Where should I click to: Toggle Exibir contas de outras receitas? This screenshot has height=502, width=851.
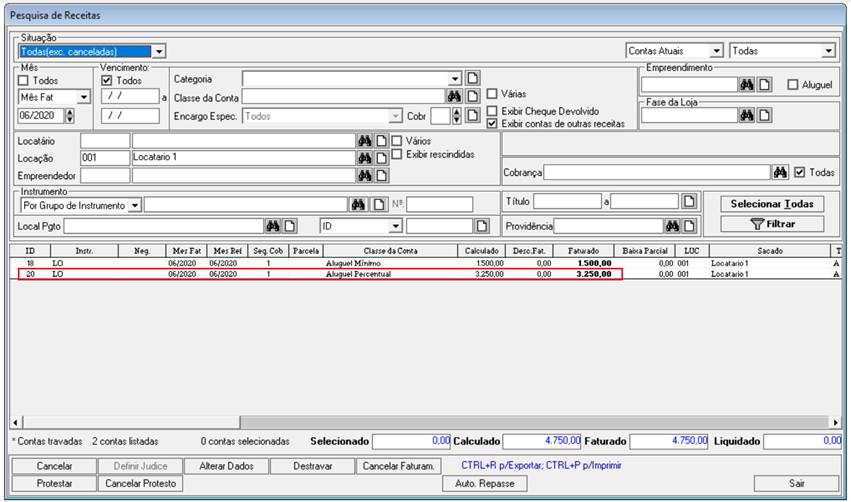(492, 124)
